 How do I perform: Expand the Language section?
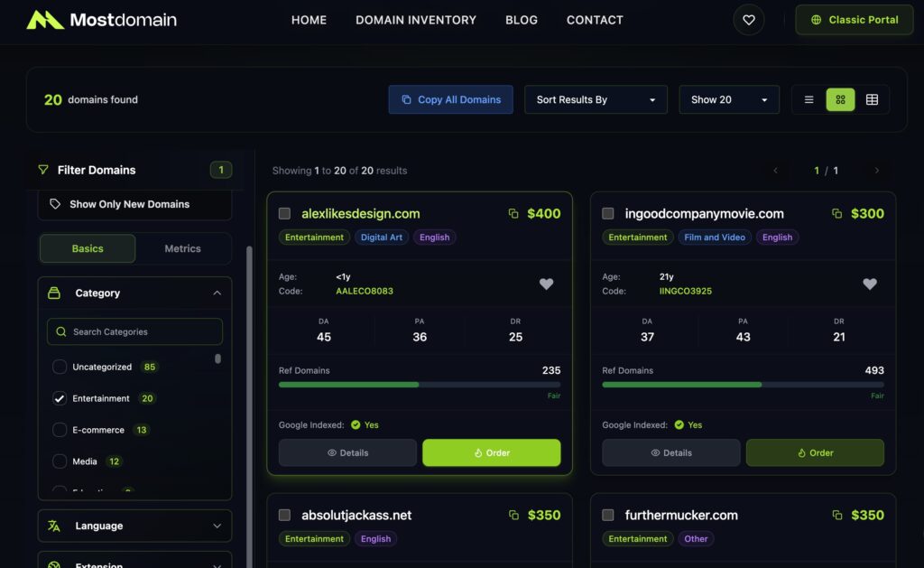point(135,526)
